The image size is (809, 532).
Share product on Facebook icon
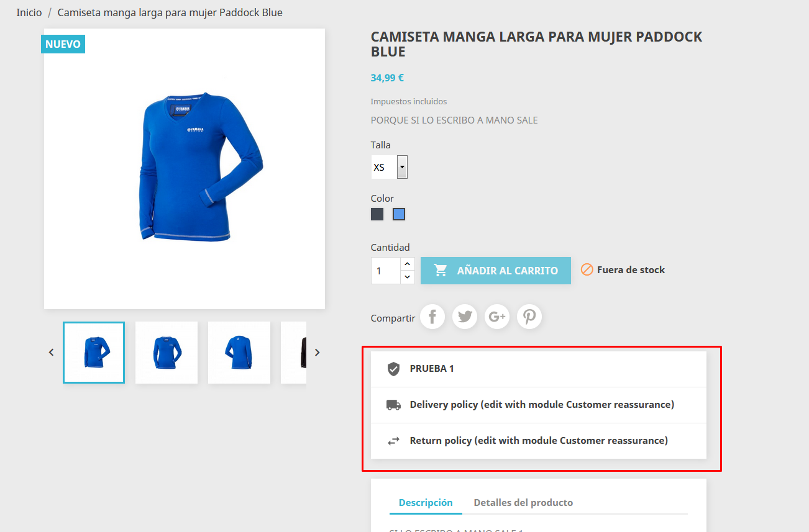coord(432,317)
